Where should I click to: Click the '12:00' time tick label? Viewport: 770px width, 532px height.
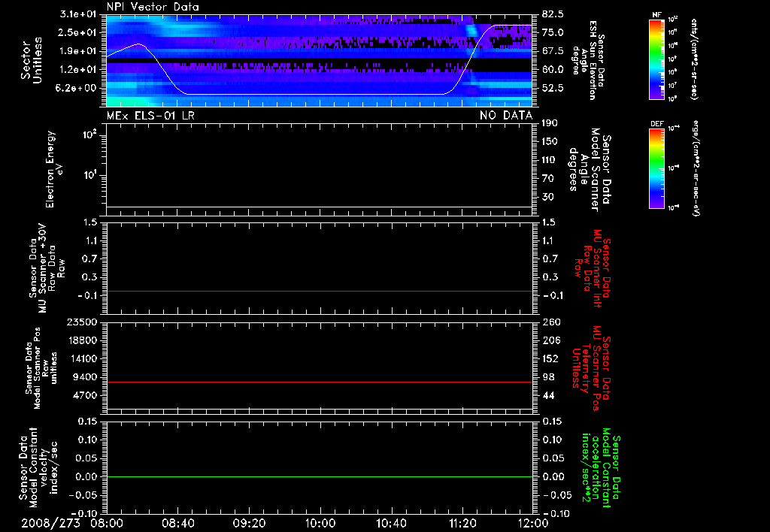(x=533, y=523)
